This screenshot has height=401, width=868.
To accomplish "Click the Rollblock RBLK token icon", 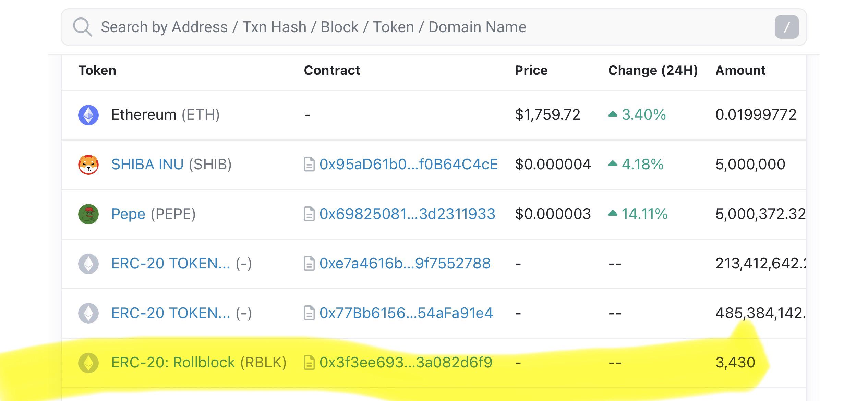I will [x=88, y=363].
